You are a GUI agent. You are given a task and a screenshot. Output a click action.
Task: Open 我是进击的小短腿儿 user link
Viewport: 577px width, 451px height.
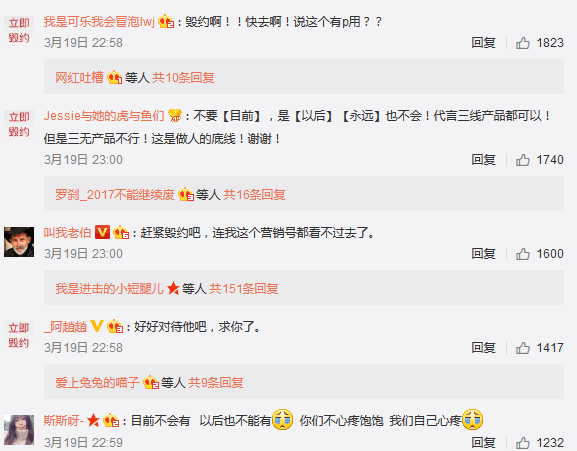click(109, 289)
